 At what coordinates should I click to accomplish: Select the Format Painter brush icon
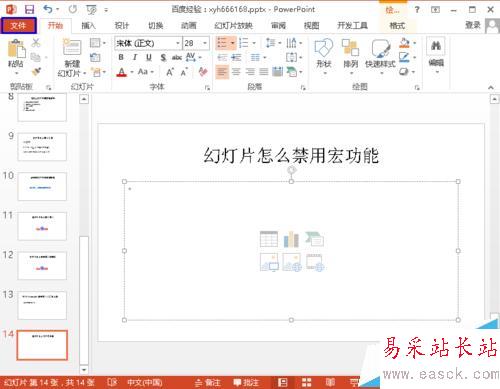click(36, 71)
